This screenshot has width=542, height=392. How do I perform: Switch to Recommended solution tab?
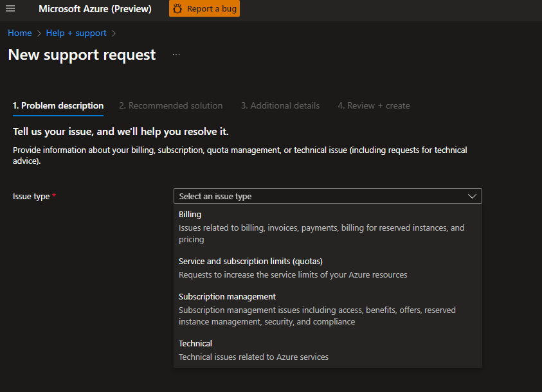(171, 105)
